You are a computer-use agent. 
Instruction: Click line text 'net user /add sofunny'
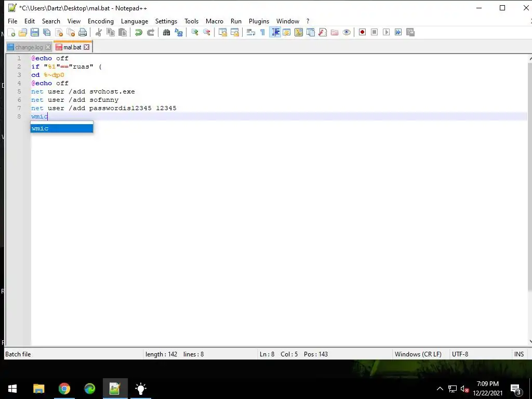(75, 100)
